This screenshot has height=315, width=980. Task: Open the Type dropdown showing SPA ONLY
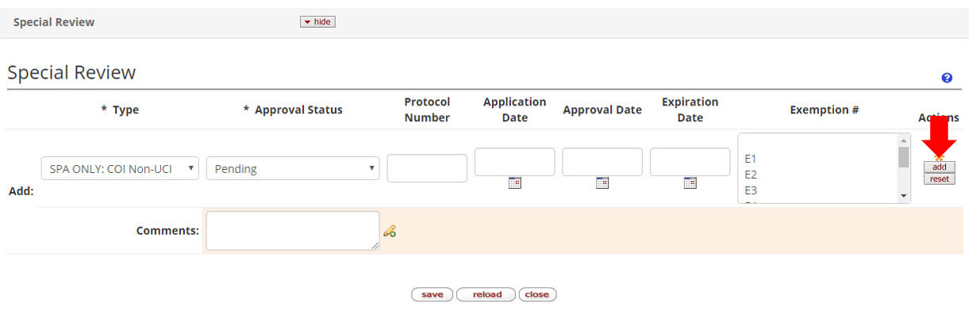(x=120, y=168)
